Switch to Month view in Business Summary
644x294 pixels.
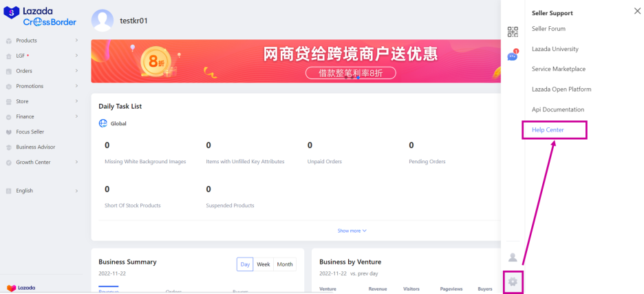[284, 264]
